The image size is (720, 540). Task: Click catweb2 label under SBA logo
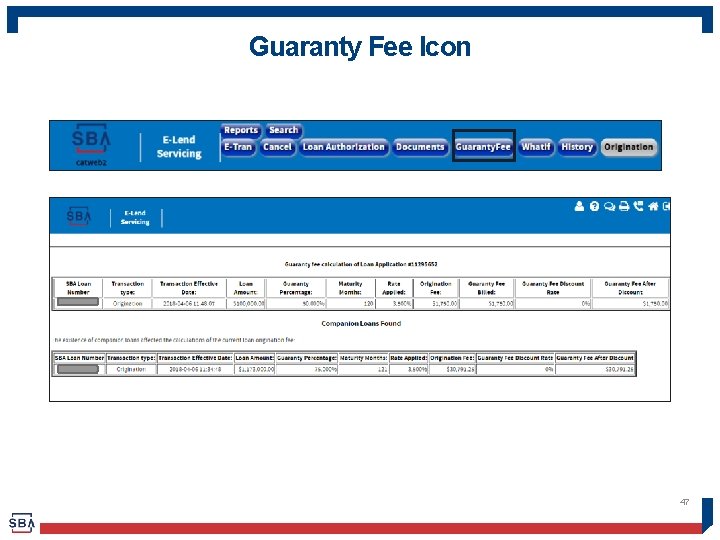91,163
